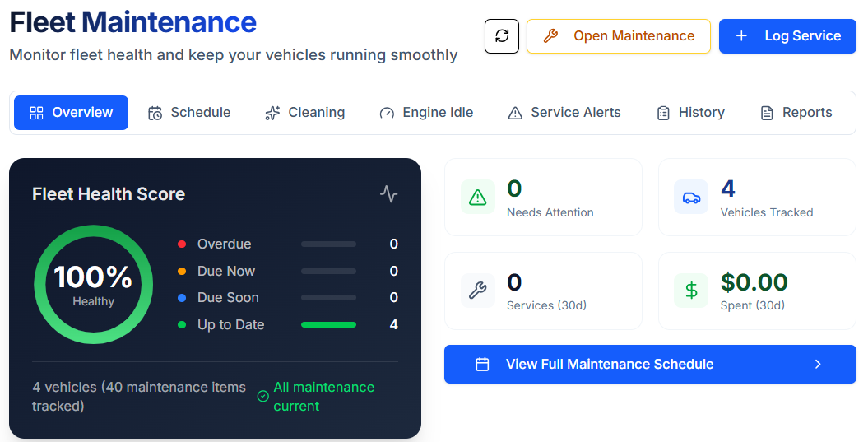Click the Log Service button

[x=787, y=36]
